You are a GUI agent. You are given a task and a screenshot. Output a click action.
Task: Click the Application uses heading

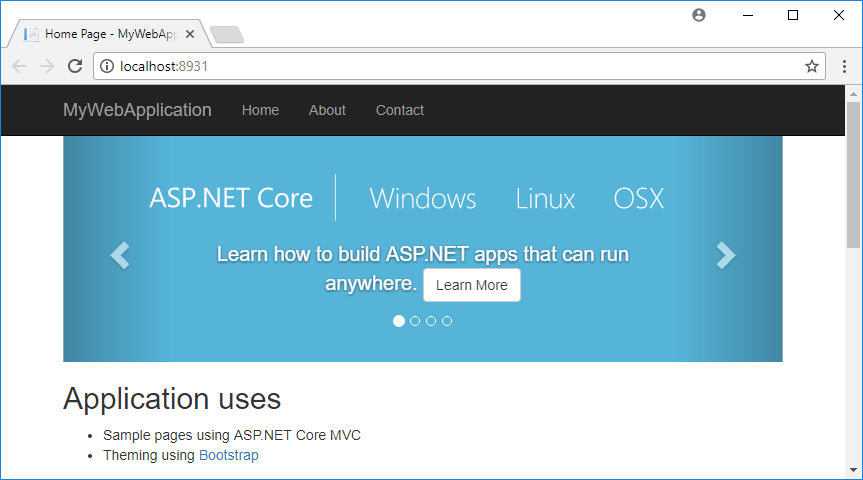click(172, 399)
